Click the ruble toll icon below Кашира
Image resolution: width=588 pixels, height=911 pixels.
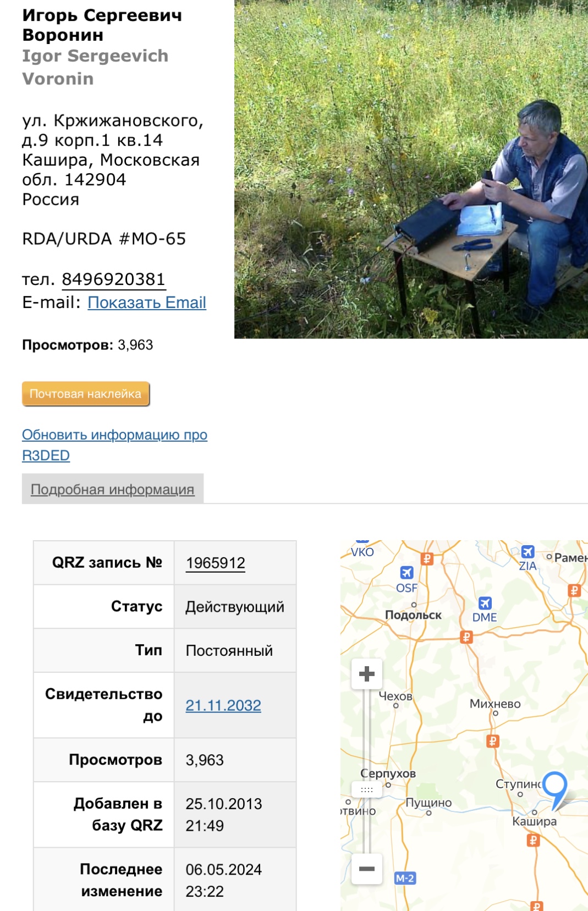pos(533,840)
